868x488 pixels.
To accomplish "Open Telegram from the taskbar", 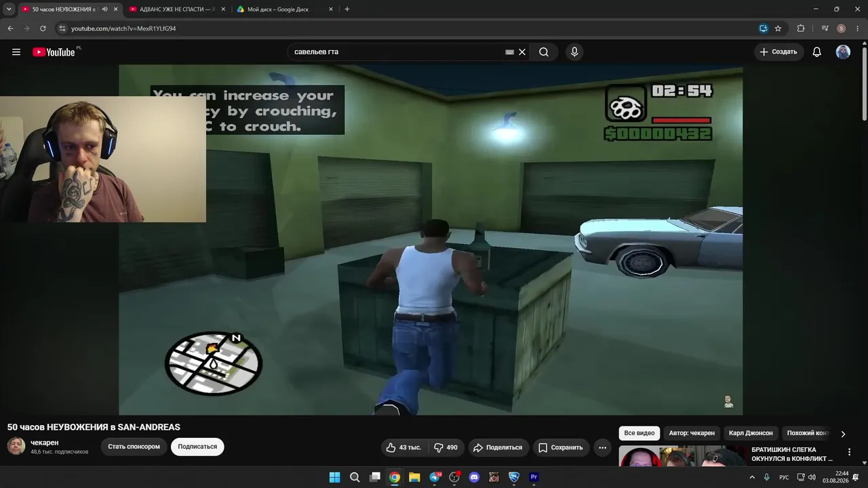I will pyautogui.click(x=435, y=477).
